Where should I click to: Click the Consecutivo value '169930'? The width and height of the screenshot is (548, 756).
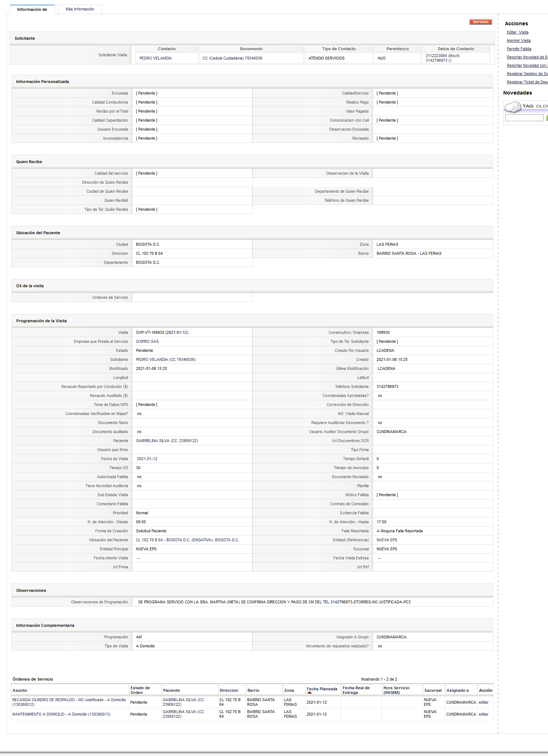[x=383, y=332]
